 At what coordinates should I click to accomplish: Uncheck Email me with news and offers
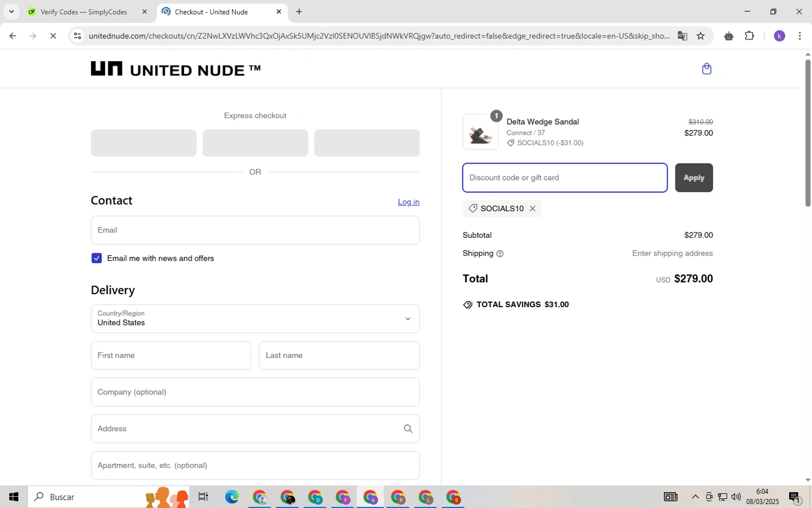pyautogui.click(x=96, y=258)
